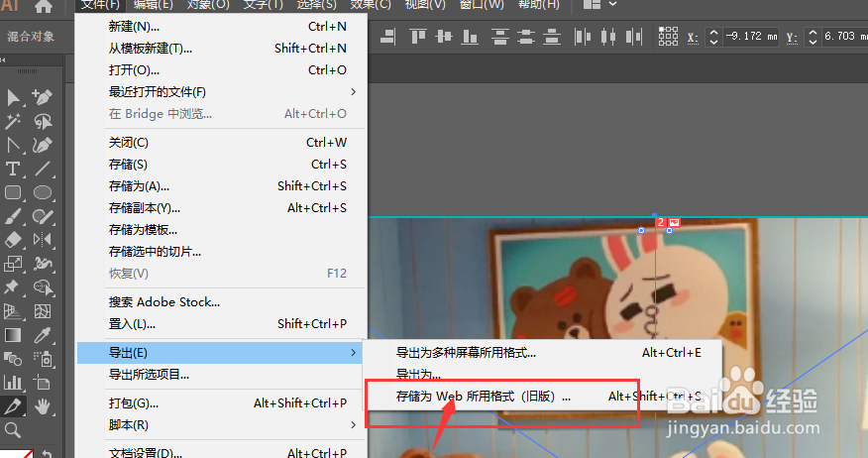
Task: Click the horizontal distribute center icon
Action: click(608, 37)
